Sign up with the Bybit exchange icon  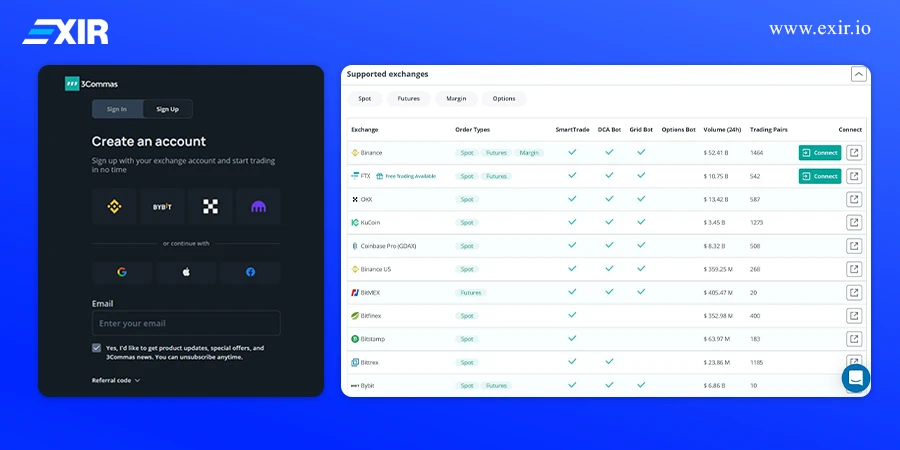tap(162, 207)
